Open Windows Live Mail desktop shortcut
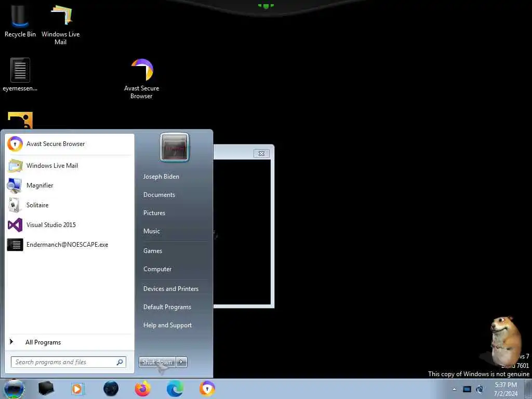This screenshot has height=399, width=532. 60,24
